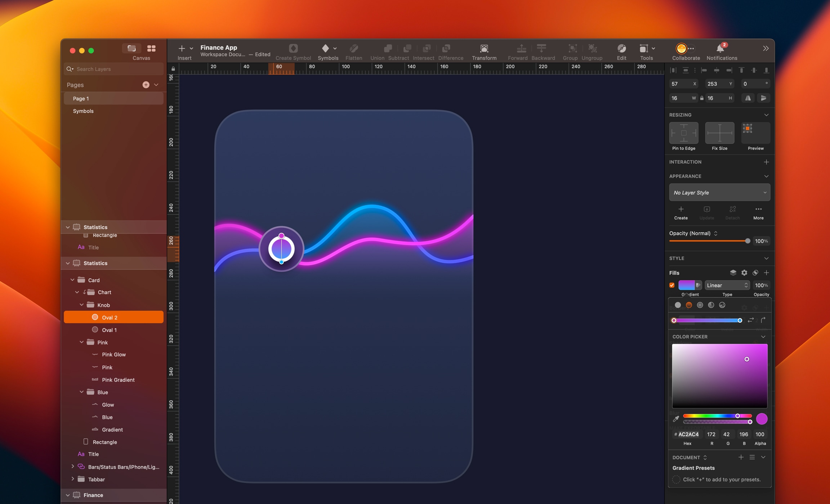Select the solid color fill type

pos(678,305)
